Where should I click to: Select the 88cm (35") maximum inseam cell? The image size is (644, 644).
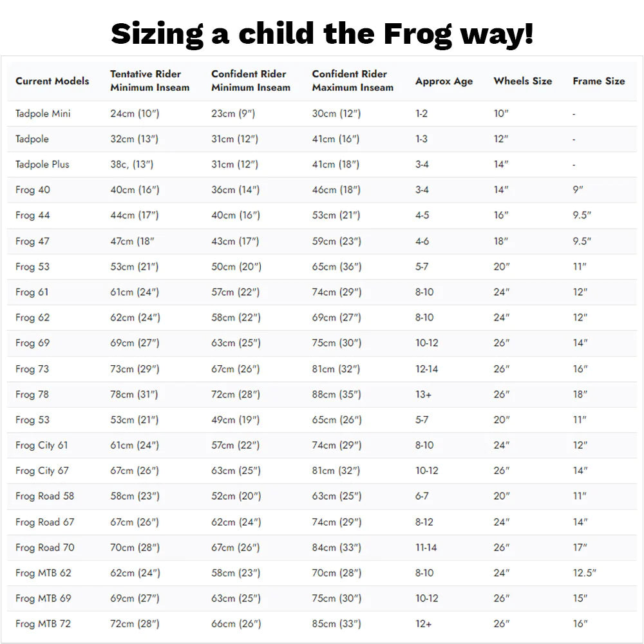336,394
